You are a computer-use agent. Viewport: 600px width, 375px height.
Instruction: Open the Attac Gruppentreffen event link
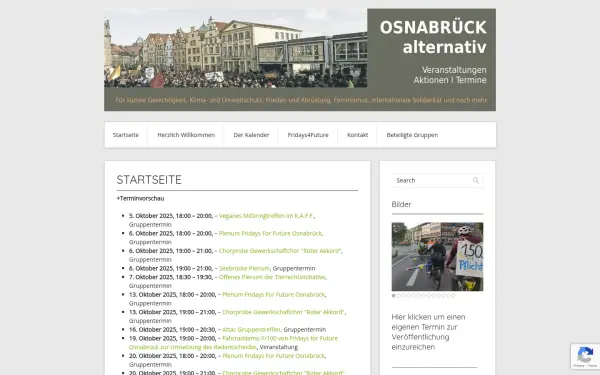coord(251,329)
